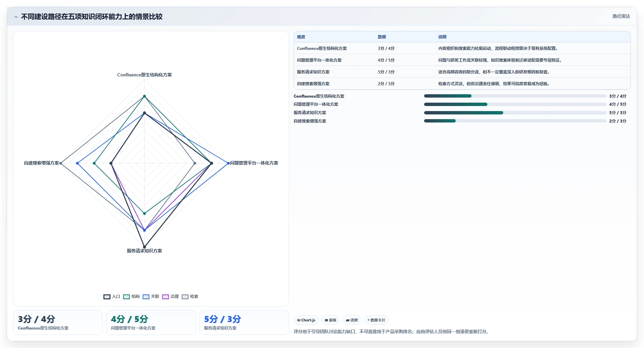Select the Confluence原生结构化方案 table row name
The image size is (644, 348).
point(322,48)
